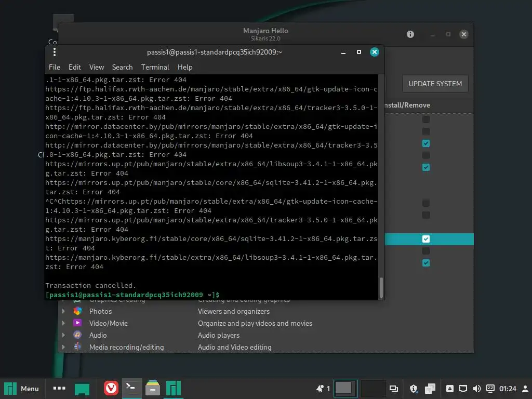
Task: Click the keyboard layout tray icon
Action: [490, 389]
